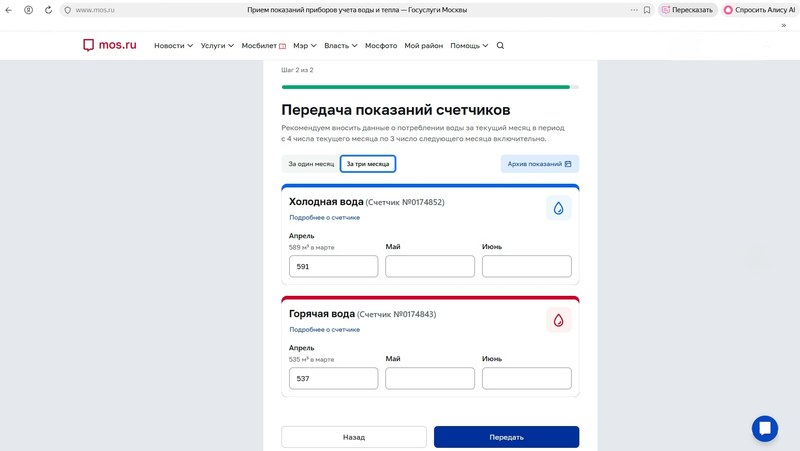Bookmark this page in the address bar
Viewport: 800px width, 451px height.
647,10
